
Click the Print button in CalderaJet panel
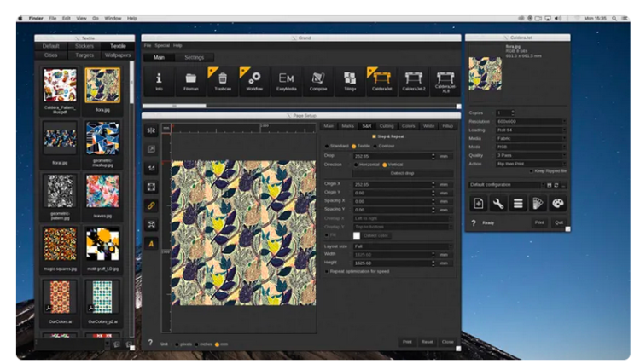[x=539, y=222]
